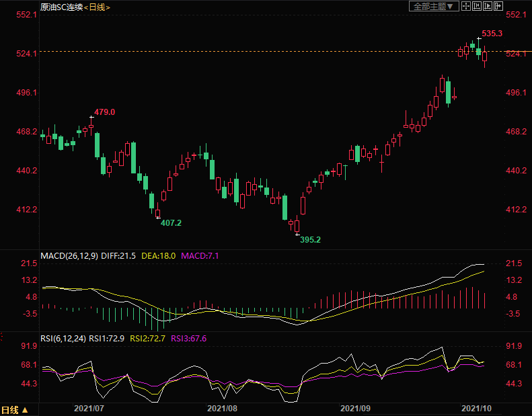Open the 全部主题 dropdown
The image size is (532, 416).
pyautogui.click(x=433, y=6)
